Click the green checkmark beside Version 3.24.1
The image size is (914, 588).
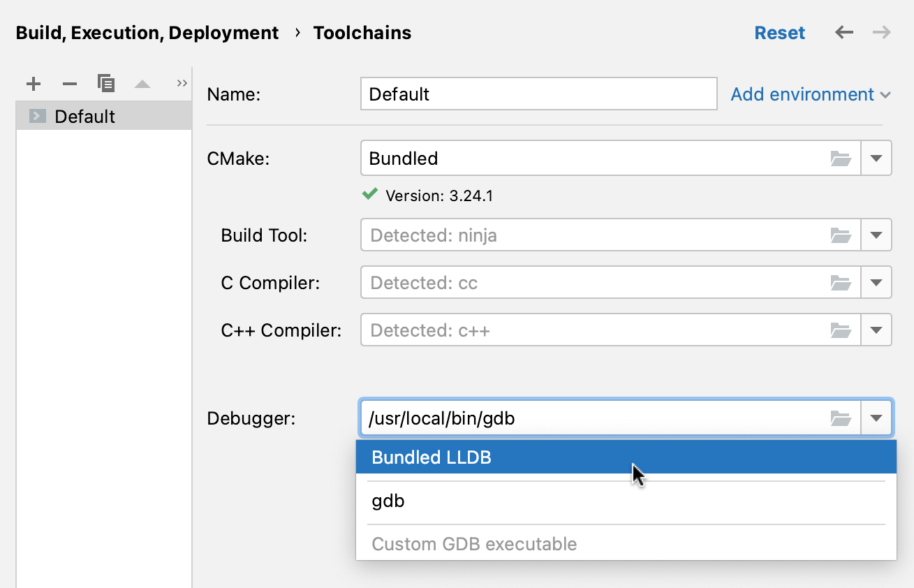pyautogui.click(x=369, y=194)
